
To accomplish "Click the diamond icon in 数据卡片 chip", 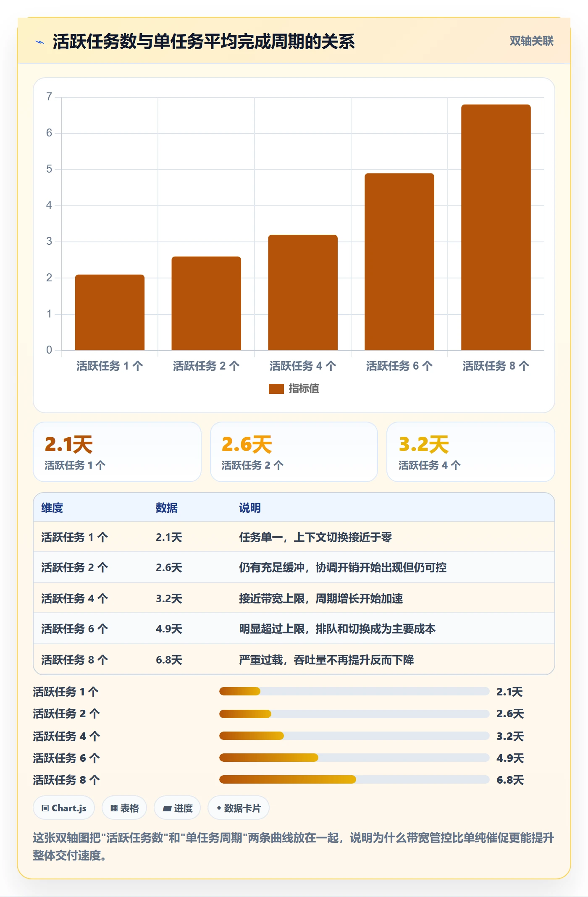I will click(x=219, y=808).
